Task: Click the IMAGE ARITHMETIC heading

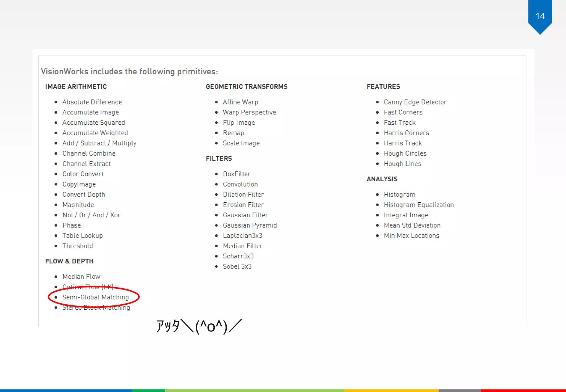Action: click(x=76, y=87)
